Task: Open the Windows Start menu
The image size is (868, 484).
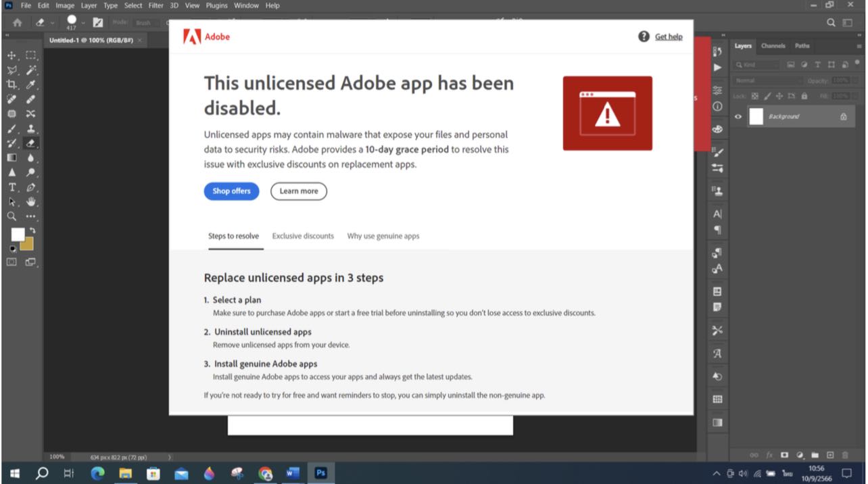Action: click(x=14, y=474)
